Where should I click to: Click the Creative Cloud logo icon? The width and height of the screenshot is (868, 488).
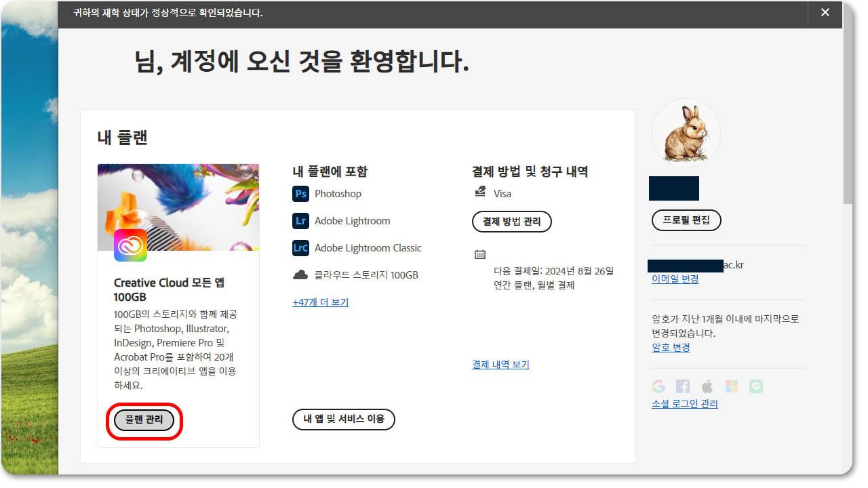(x=131, y=245)
